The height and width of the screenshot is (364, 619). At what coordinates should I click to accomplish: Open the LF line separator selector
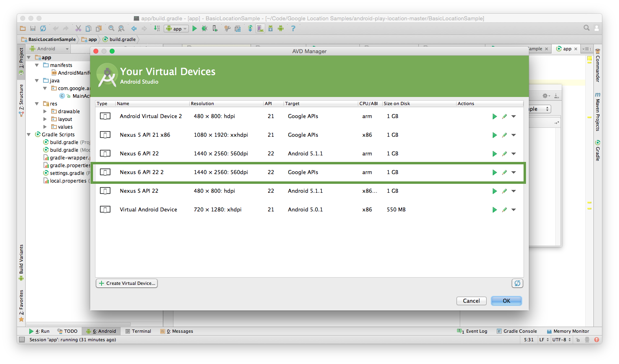click(544, 340)
